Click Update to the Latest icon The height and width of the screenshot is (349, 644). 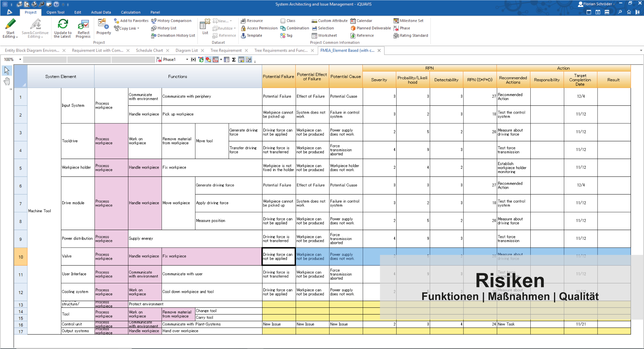click(x=63, y=24)
